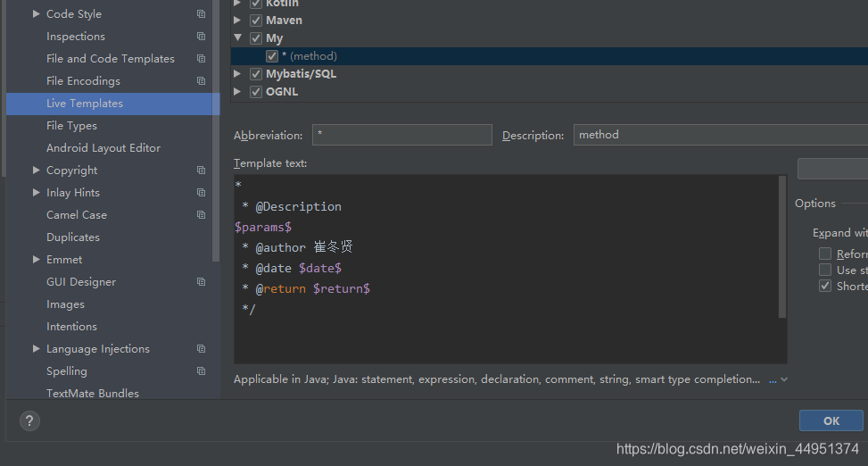Open Spelling settings page

coord(66,370)
